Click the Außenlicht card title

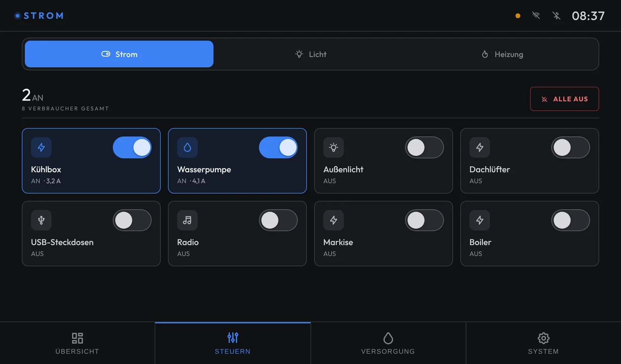(343, 170)
